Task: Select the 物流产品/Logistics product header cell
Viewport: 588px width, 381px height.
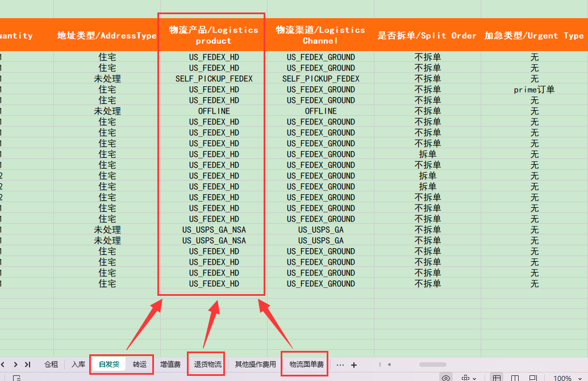Action: pyautogui.click(x=214, y=35)
